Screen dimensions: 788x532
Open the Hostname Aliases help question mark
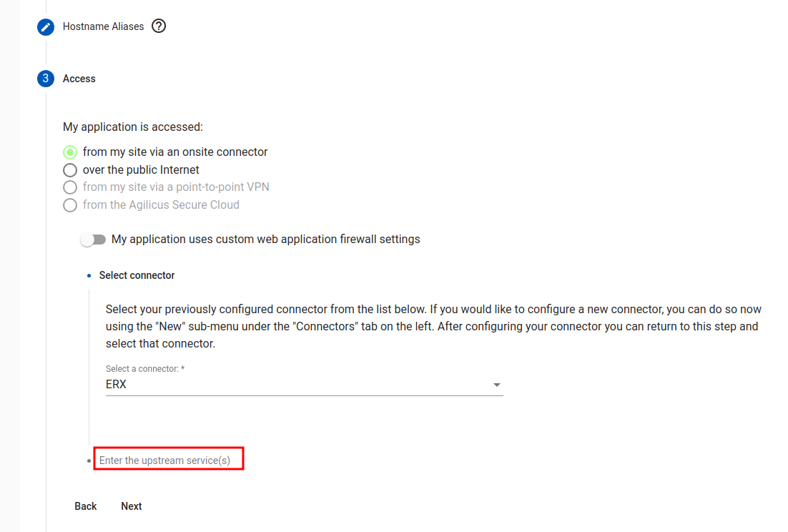click(x=159, y=26)
